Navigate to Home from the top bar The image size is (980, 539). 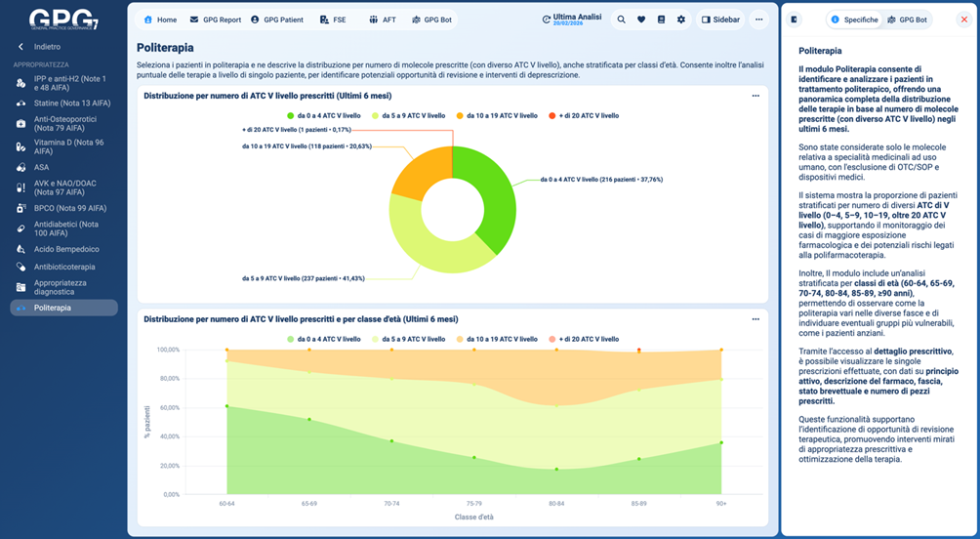[x=160, y=20]
